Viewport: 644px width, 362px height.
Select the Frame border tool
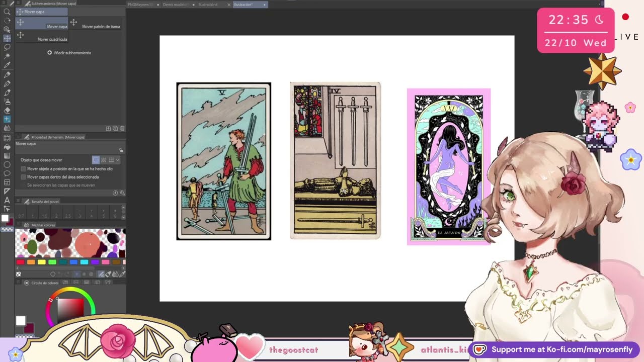(7, 183)
